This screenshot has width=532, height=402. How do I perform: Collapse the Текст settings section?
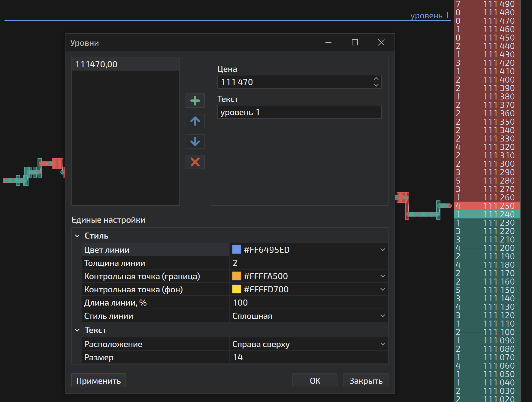point(77,330)
